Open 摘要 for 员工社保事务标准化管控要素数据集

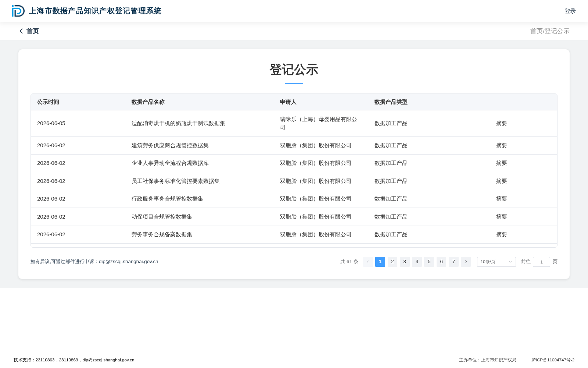pos(501,181)
